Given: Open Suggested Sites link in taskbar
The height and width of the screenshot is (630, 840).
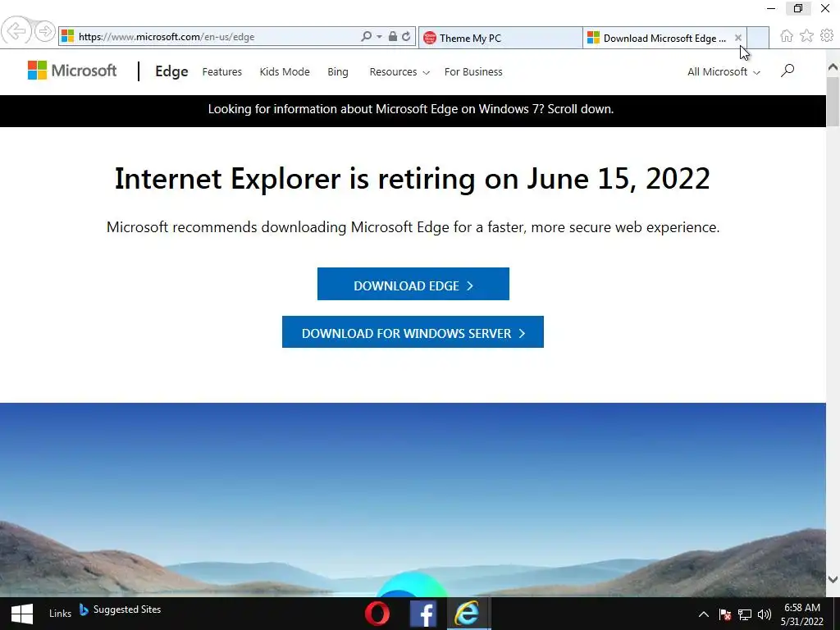Looking at the screenshot, I should [120, 609].
